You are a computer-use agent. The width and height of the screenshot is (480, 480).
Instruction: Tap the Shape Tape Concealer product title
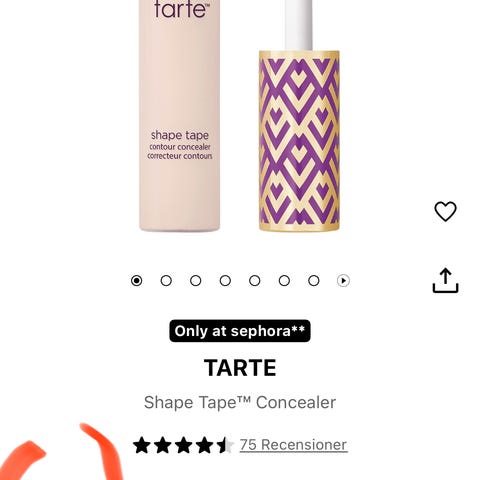(x=240, y=402)
